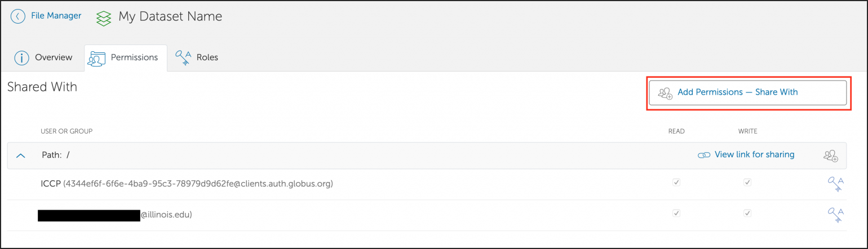This screenshot has width=868, height=249.
Task: Open role key icon for illinois.edu user
Action: click(x=835, y=215)
